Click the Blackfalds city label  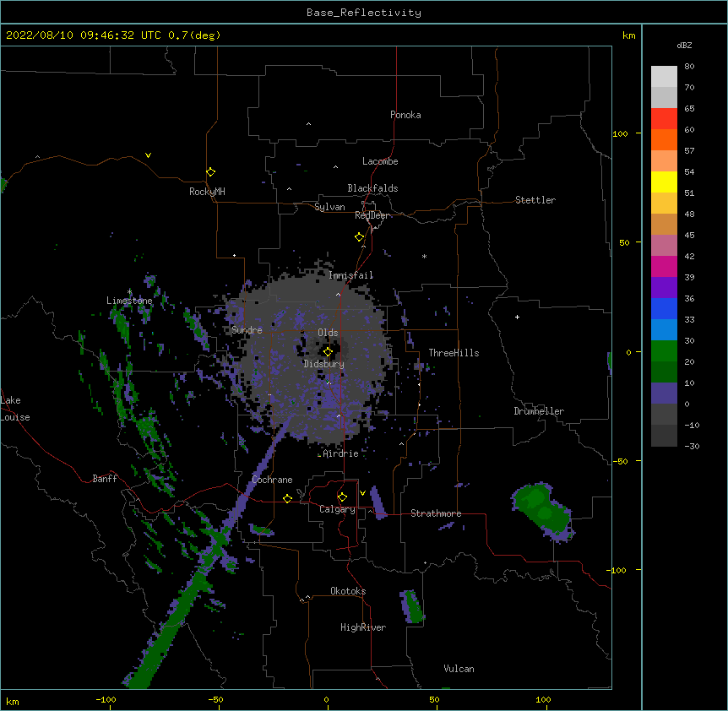point(372,188)
